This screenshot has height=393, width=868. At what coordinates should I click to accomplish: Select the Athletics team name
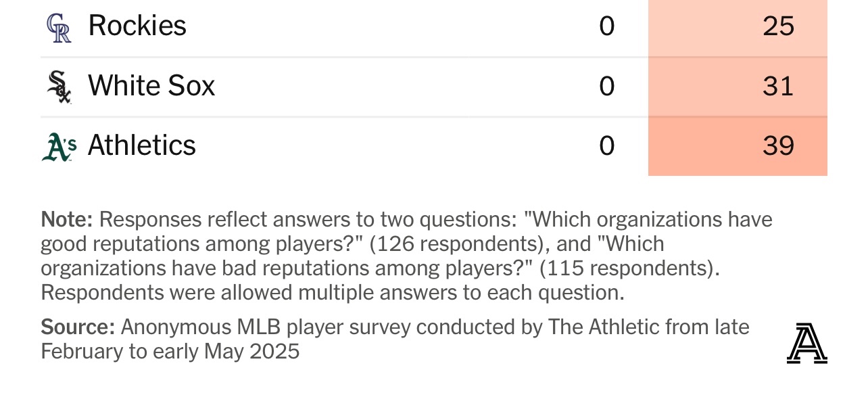point(142,145)
